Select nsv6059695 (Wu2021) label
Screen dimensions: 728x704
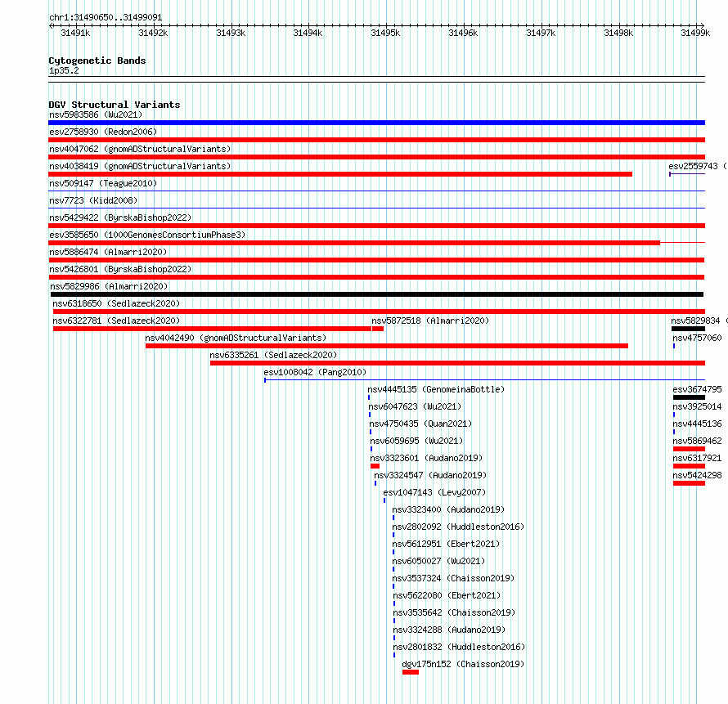pos(416,441)
